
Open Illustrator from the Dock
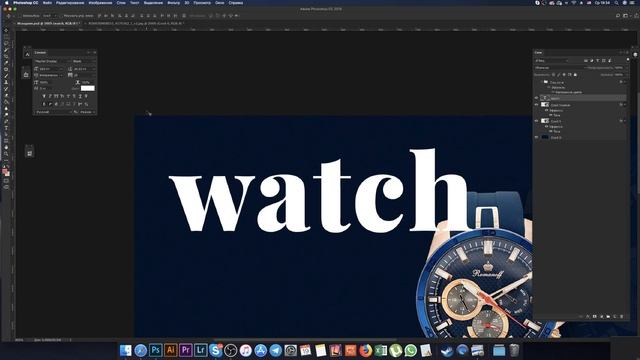coord(171,350)
